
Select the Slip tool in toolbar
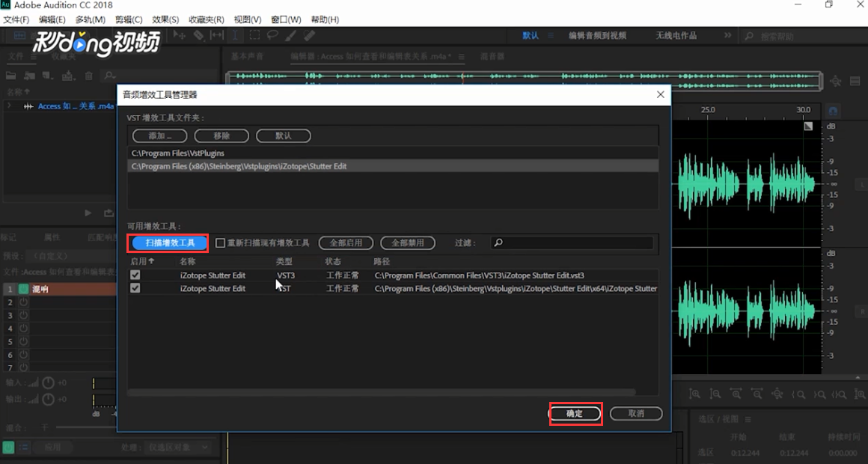[x=216, y=35]
